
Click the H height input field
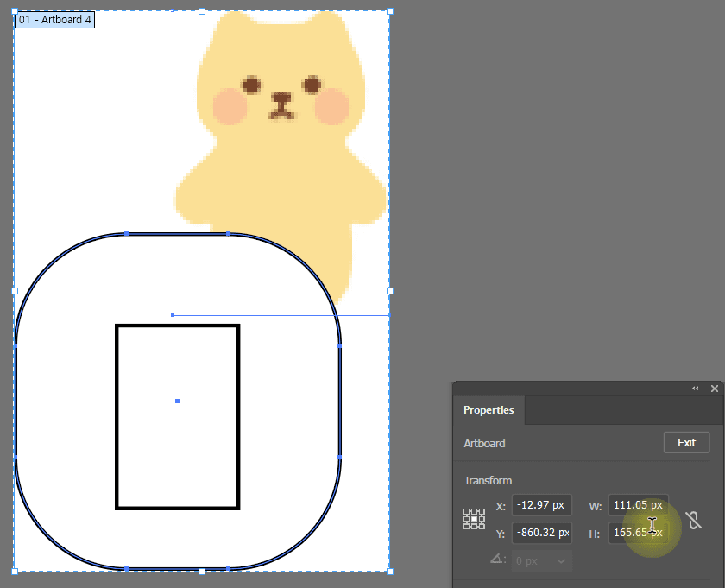(x=638, y=533)
